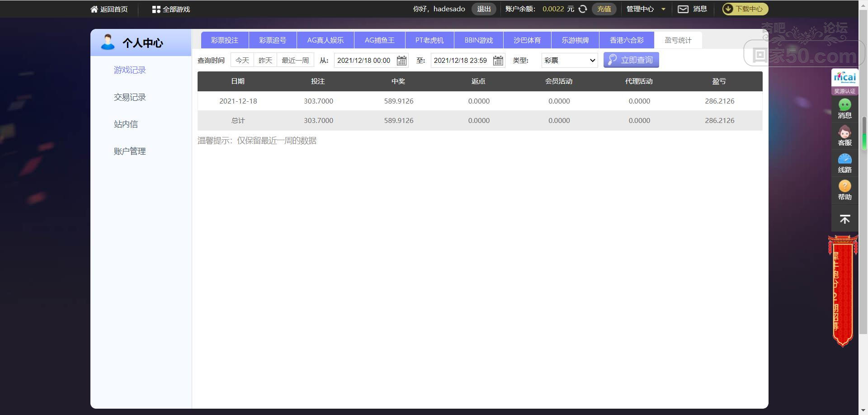Click the 充值 recharge button
The image size is (868, 415).
coord(604,9)
